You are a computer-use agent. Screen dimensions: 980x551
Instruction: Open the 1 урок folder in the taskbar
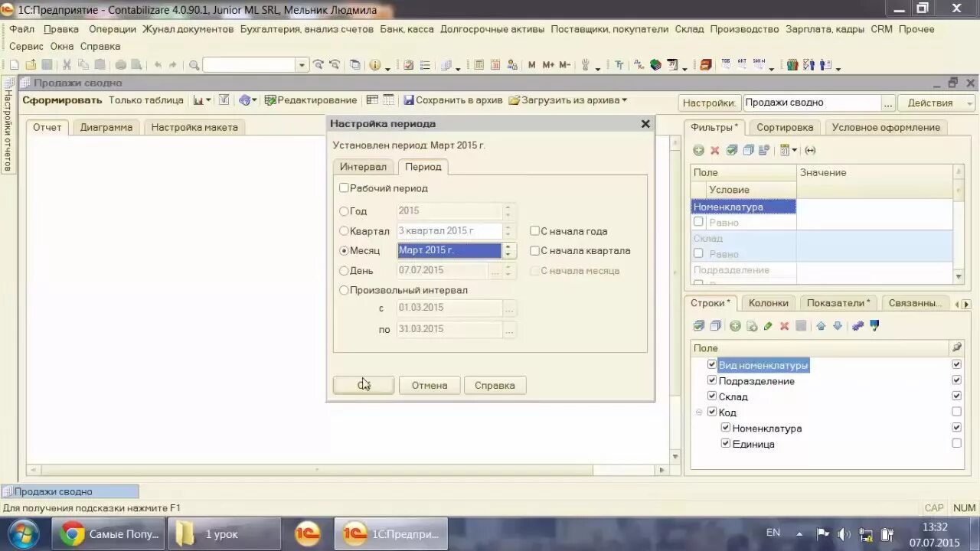(x=224, y=534)
